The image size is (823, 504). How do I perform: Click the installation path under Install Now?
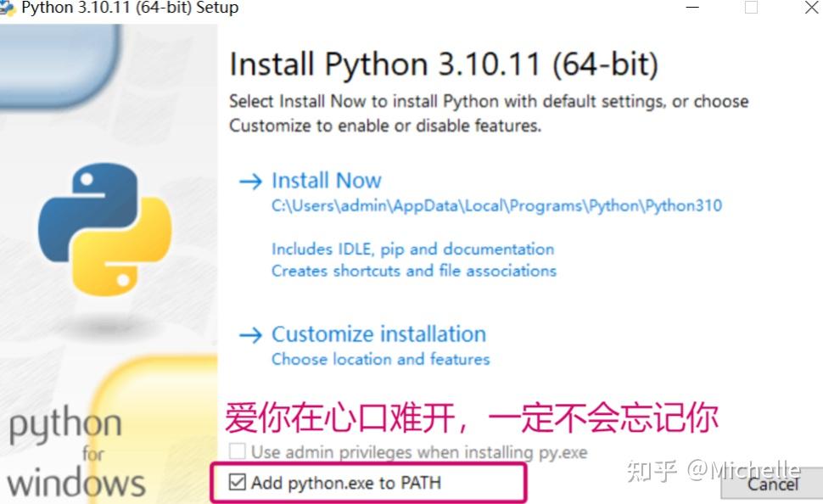coord(495,205)
